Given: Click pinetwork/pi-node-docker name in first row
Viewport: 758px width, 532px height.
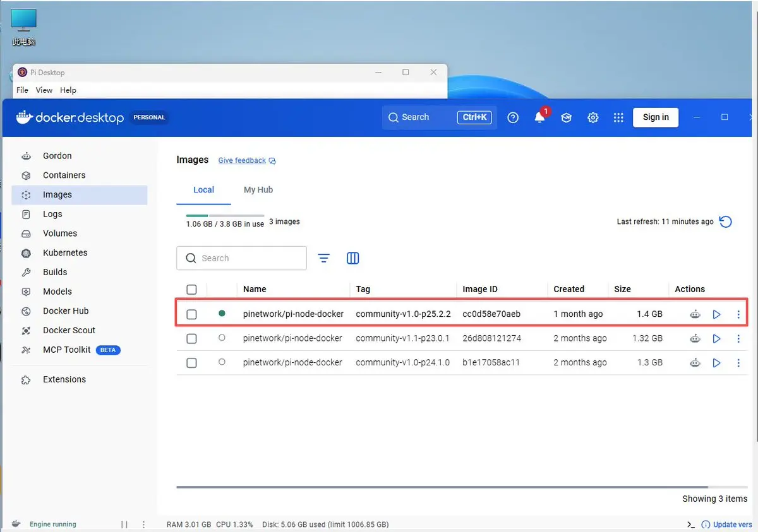Looking at the screenshot, I should [x=293, y=314].
